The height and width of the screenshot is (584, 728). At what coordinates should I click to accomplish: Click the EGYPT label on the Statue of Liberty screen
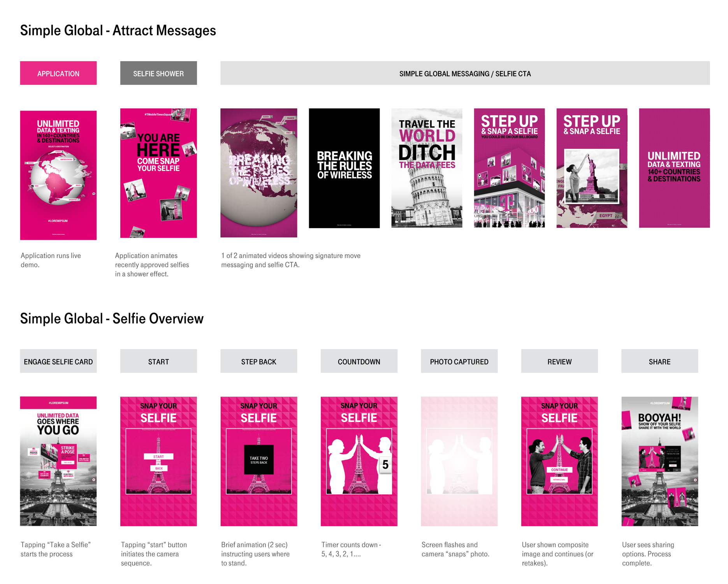coord(606,216)
